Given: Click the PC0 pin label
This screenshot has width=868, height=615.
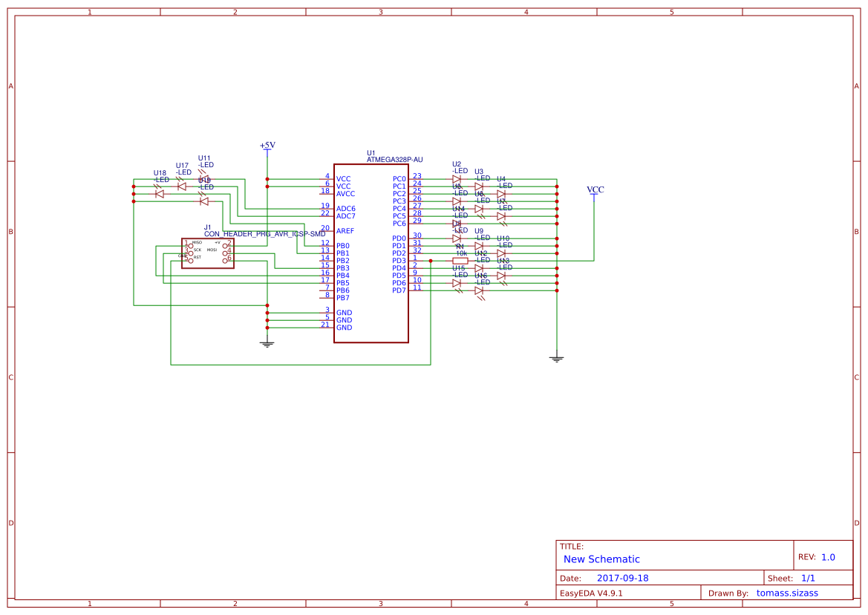Looking at the screenshot, I should [x=399, y=179].
